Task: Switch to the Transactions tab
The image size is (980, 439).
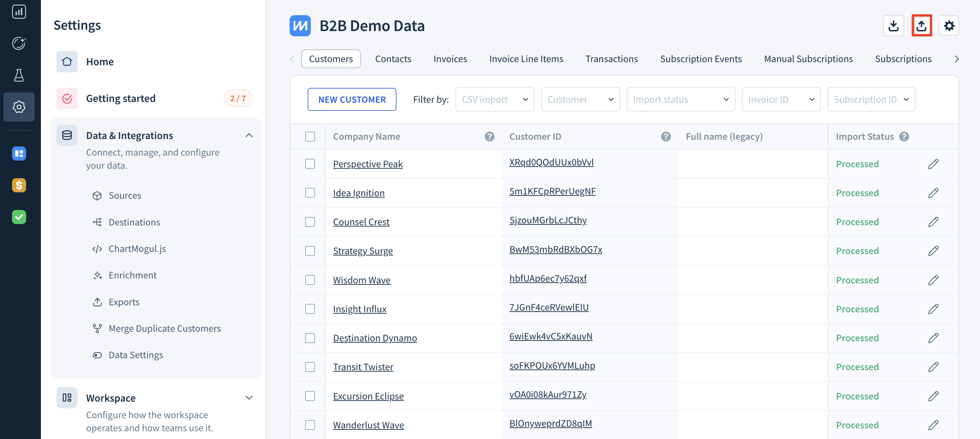Action: click(x=611, y=59)
